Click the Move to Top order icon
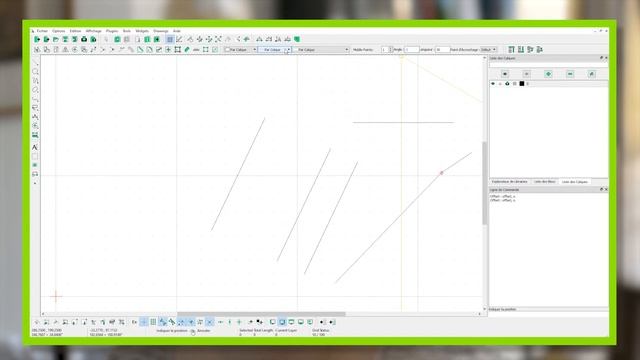Viewport: 640px width, 360px height. point(511,49)
